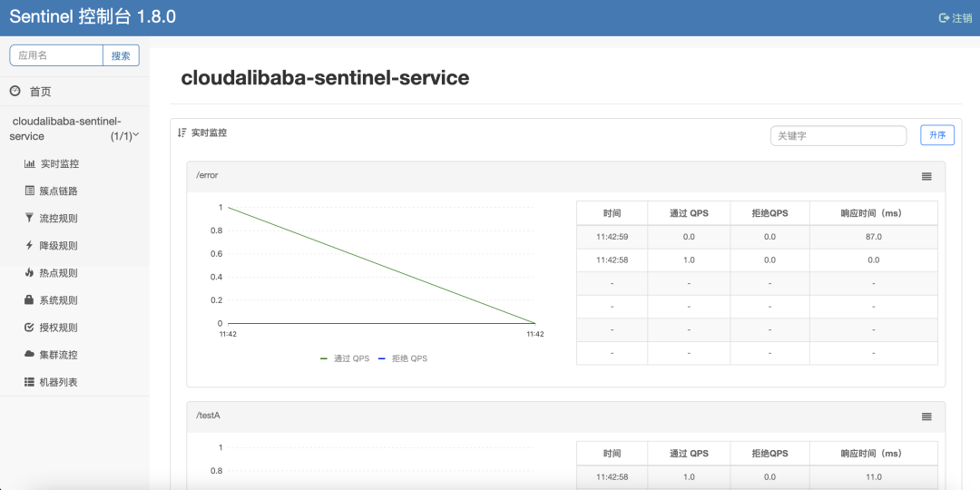The width and height of the screenshot is (980, 490).
Task: Click the cloud icon beside 集群流控
Action: [x=30, y=355]
